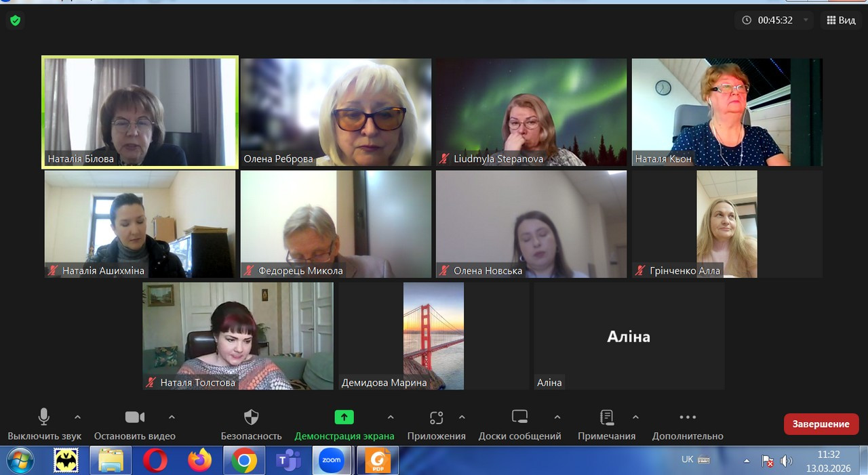
Task: Click the Дополнительно three-dots icon
Action: (x=688, y=417)
